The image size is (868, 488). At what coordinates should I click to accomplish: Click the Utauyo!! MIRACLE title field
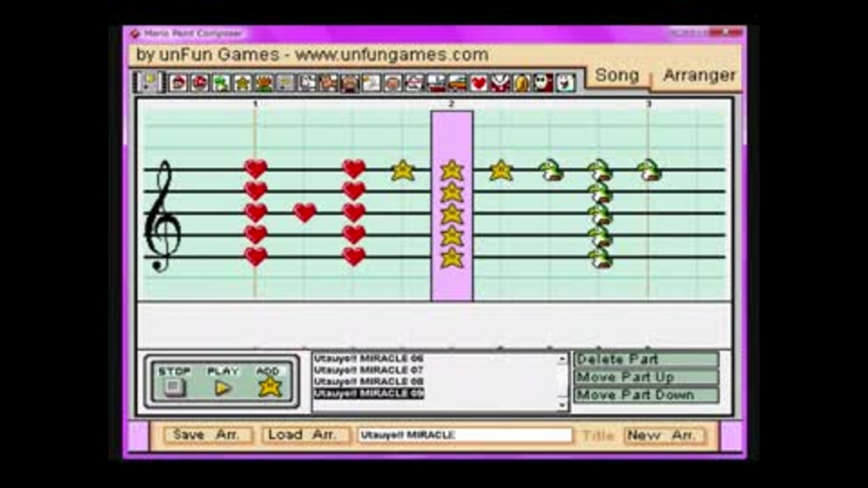pos(465,435)
